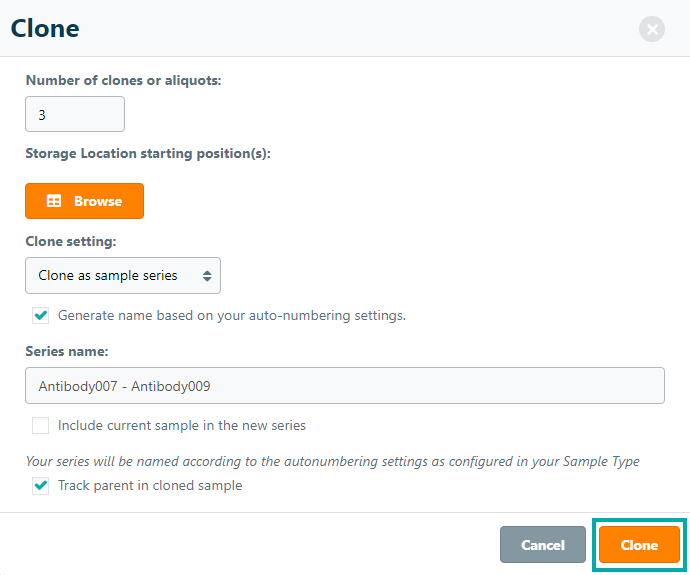This screenshot has height=575, width=690.
Task: Enable the Include current sample checkbox
Action: click(41, 425)
